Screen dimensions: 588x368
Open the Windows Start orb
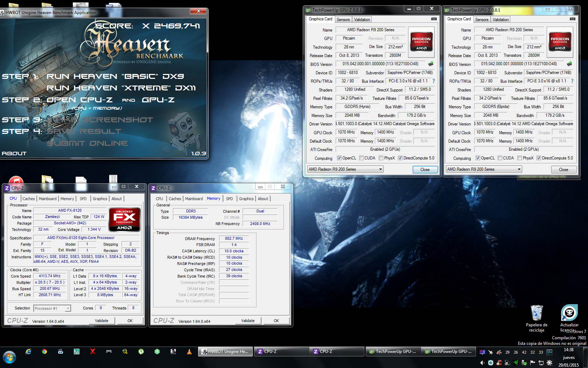click(9, 357)
